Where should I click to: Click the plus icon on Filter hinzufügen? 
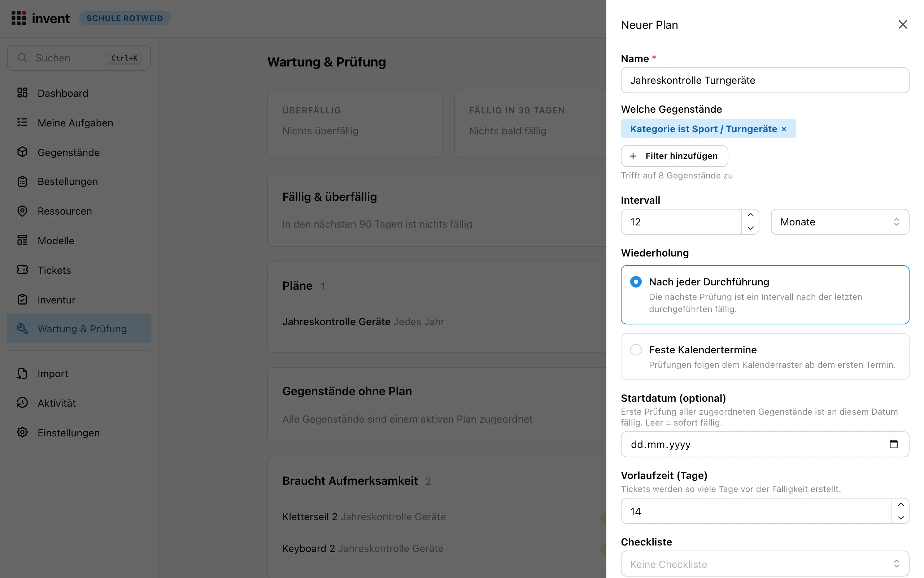pyautogui.click(x=633, y=156)
